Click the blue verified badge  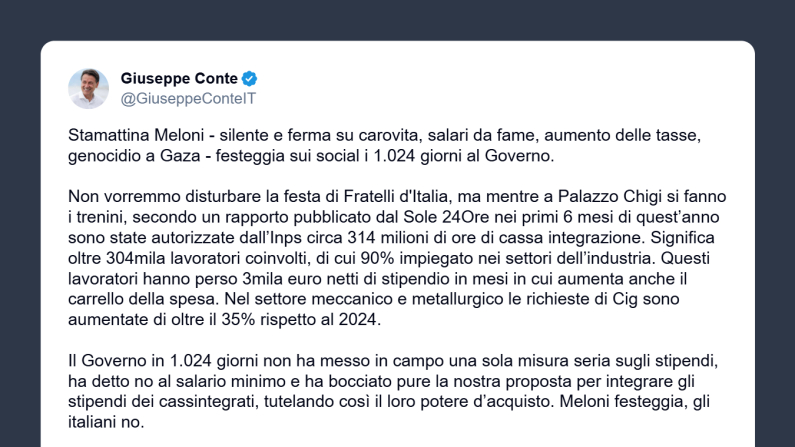pos(250,78)
